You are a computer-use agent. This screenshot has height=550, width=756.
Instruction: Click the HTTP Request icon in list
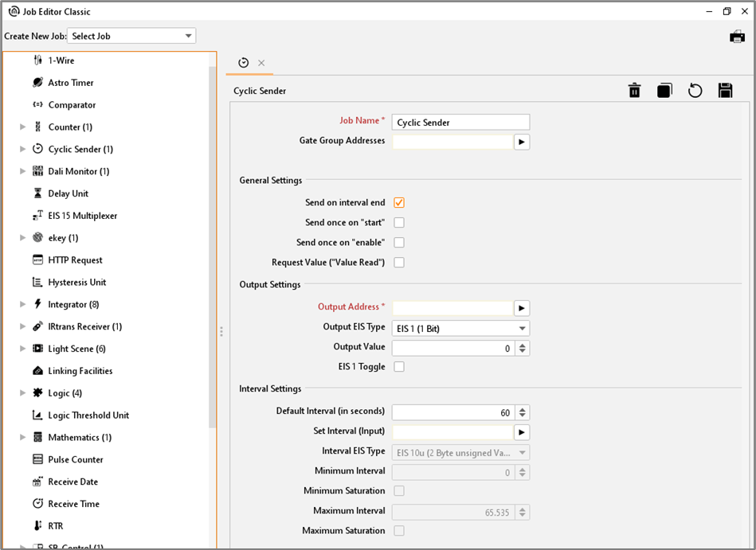[x=37, y=260]
